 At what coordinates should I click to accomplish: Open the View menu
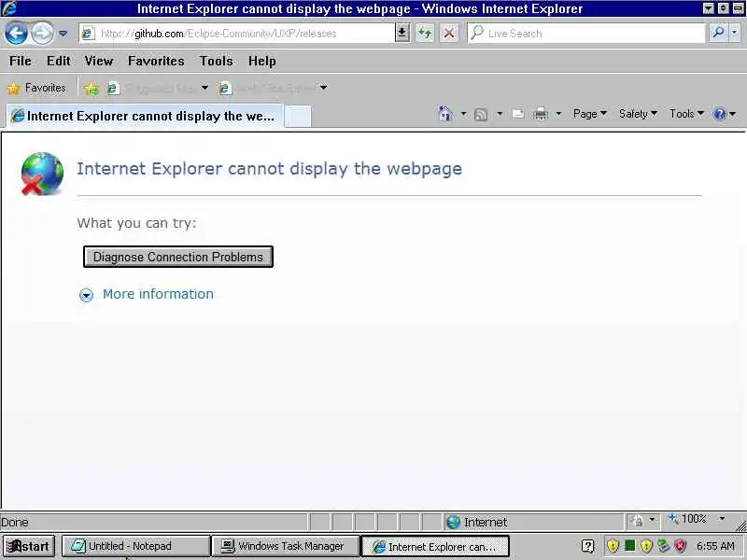99,61
